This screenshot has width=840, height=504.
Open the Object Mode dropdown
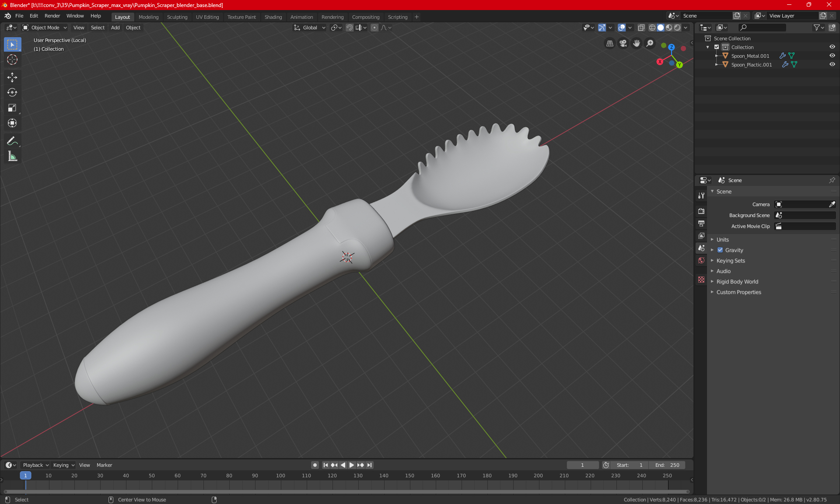tap(45, 28)
